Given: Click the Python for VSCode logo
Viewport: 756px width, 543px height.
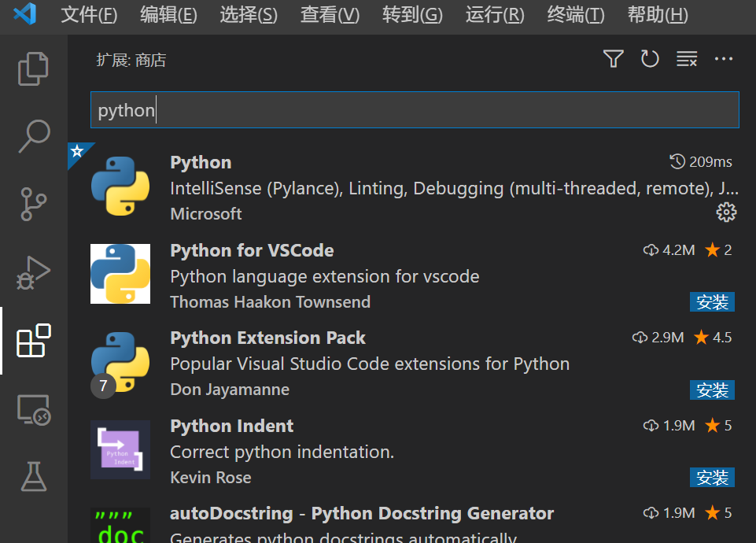Looking at the screenshot, I should point(120,274).
